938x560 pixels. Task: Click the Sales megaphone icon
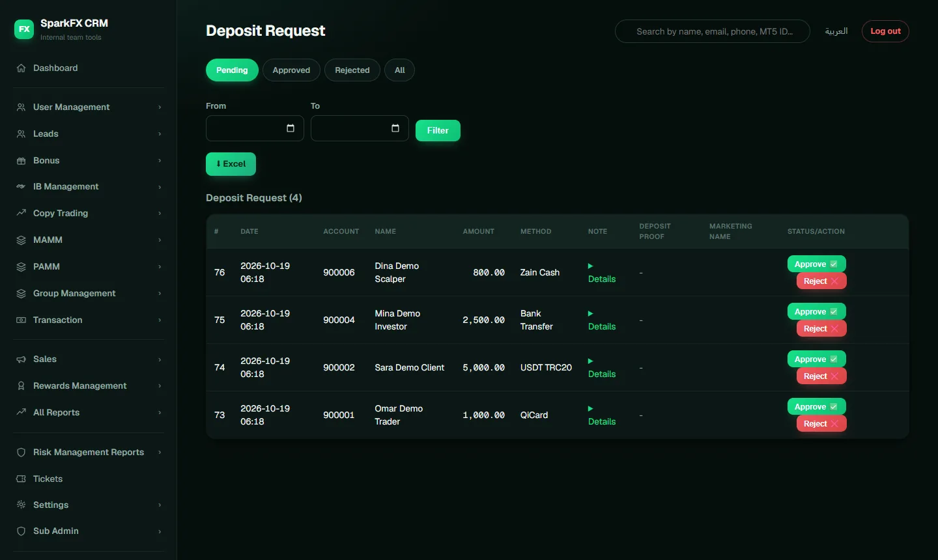(21, 359)
